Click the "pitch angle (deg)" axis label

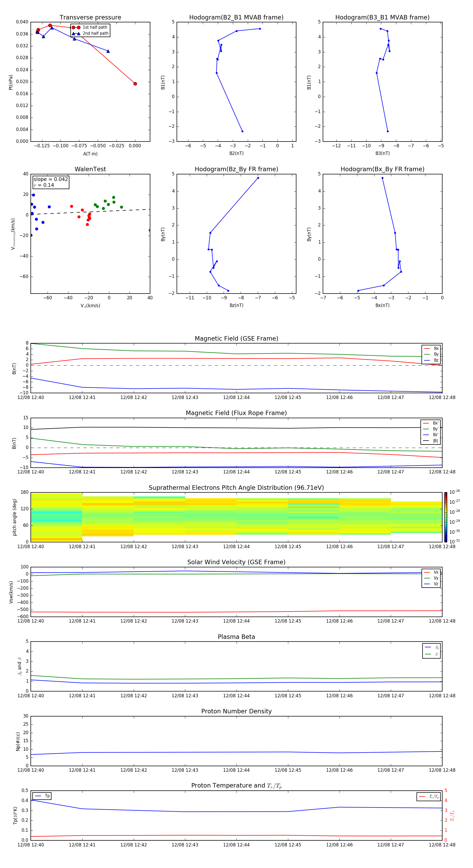coord(14,517)
